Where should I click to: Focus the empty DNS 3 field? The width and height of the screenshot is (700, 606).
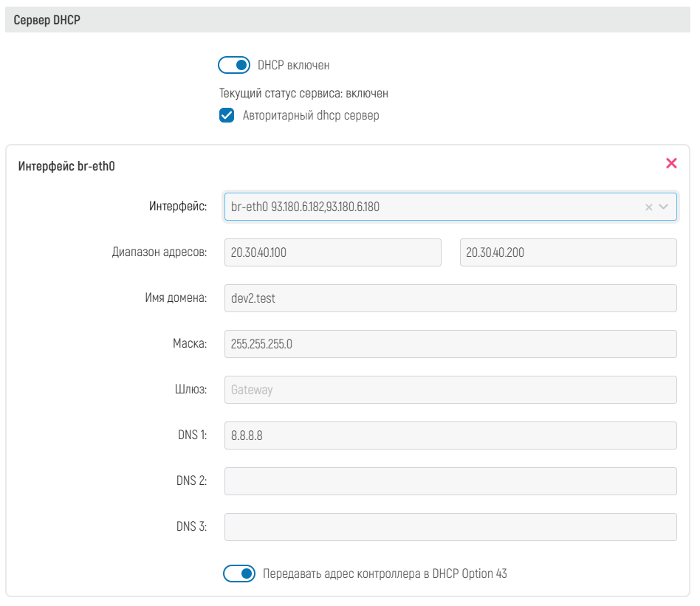[x=450, y=527]
